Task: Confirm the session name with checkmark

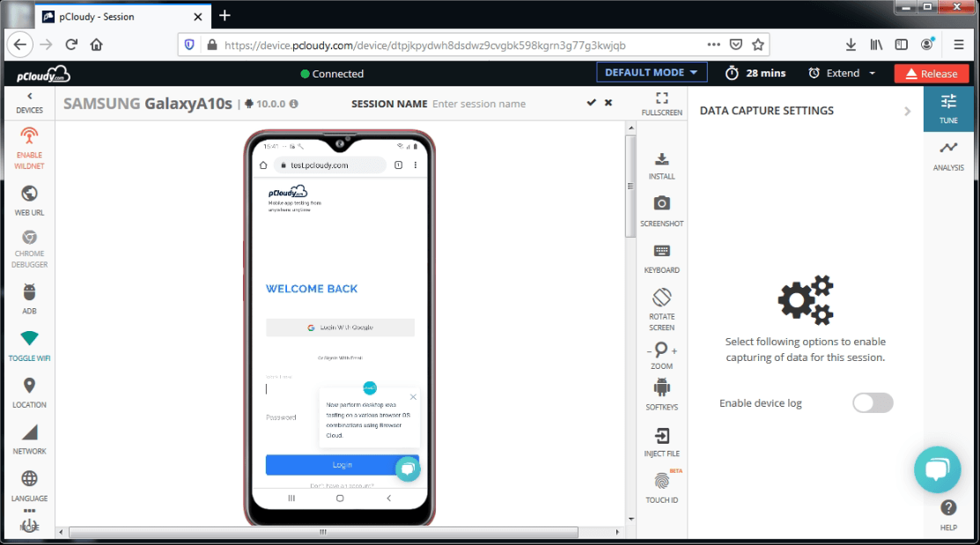Action: (x=591, y=102)
